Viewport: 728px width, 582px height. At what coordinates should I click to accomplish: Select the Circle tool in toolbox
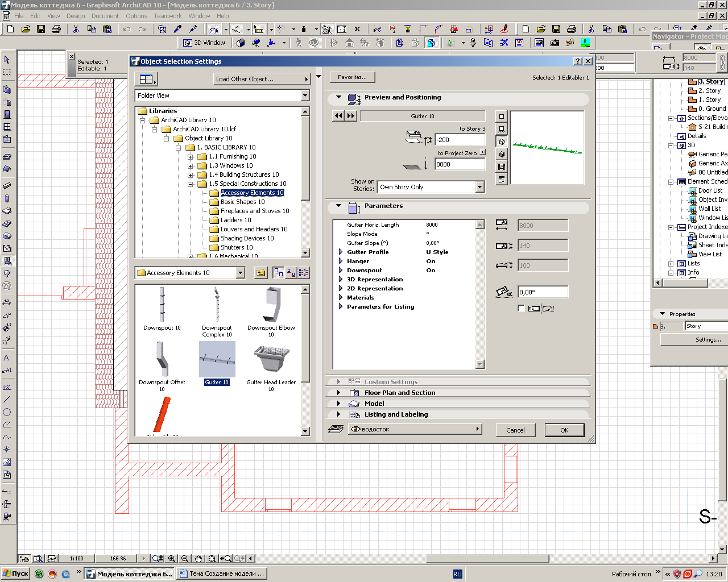tap(7, 412)
